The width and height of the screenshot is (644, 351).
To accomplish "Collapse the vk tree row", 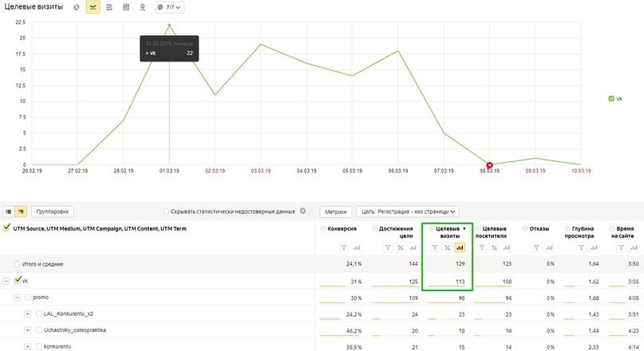I will [6, 282].
